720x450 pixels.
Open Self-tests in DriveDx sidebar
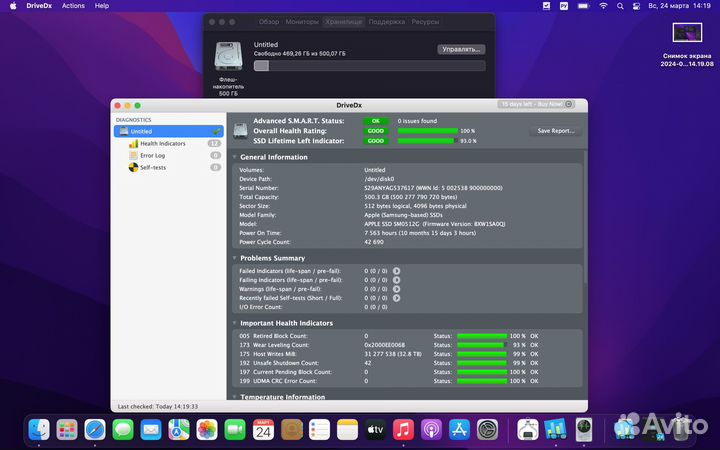[169, 168]
